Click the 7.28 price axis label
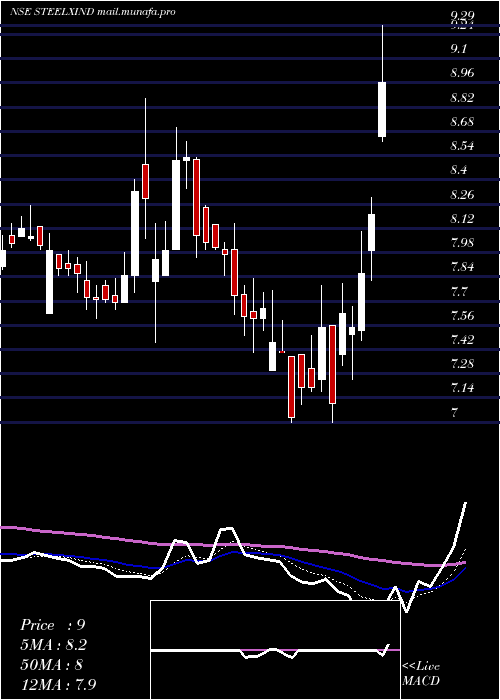500x700 pixels. (x=462, y=364)
